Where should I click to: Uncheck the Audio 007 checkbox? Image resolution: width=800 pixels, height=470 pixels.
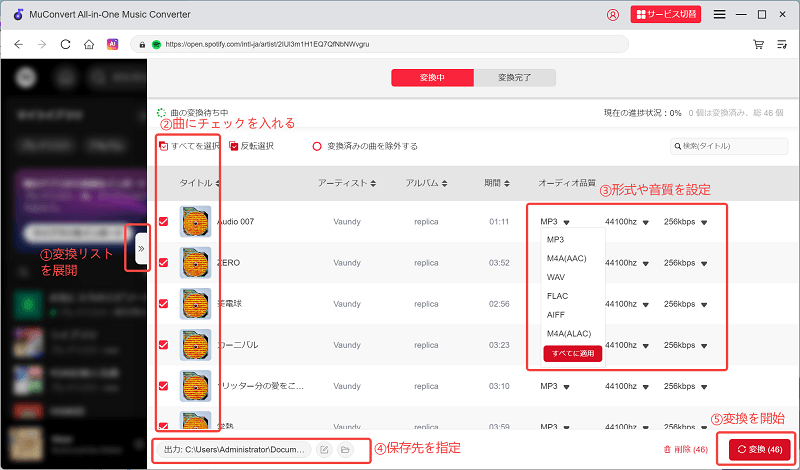164,221
